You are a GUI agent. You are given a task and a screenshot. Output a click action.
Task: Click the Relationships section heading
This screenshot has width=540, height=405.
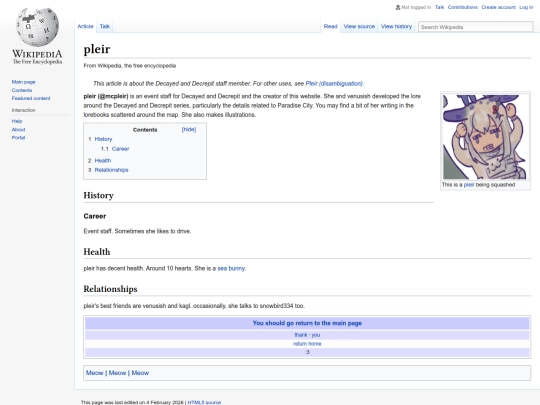(110, 289)
